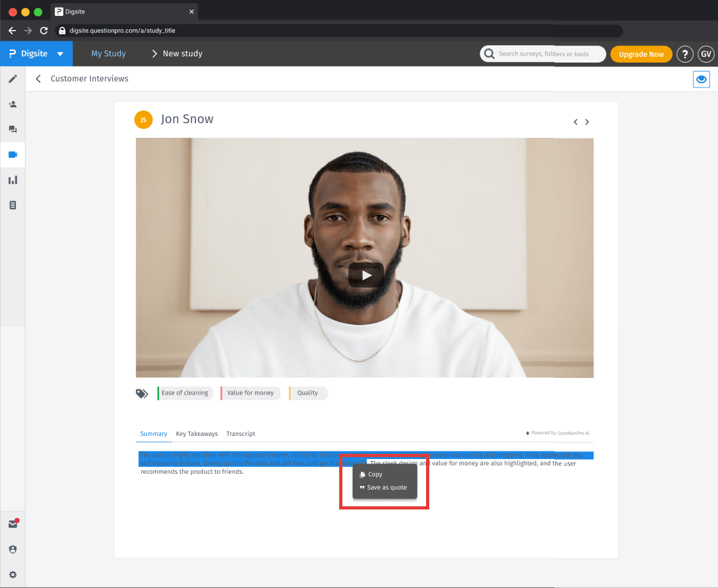Click the tags icon beside the topic labels
This screenshot has width=718, height=588.
click(x=142, y=393)
